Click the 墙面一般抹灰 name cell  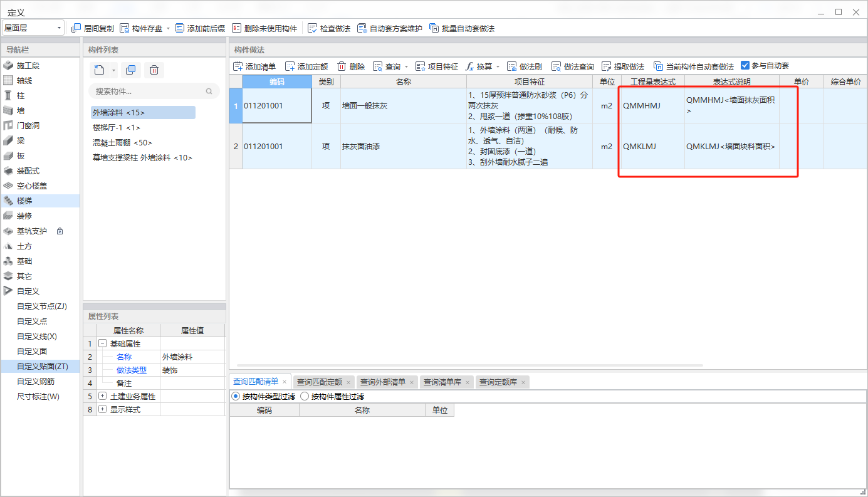[403, 105]
